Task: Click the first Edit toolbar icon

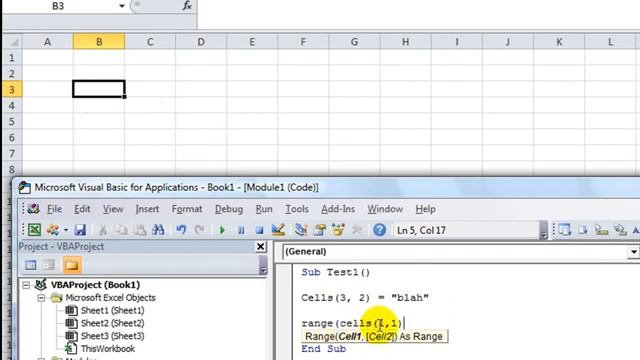Action: coord(564,230)
